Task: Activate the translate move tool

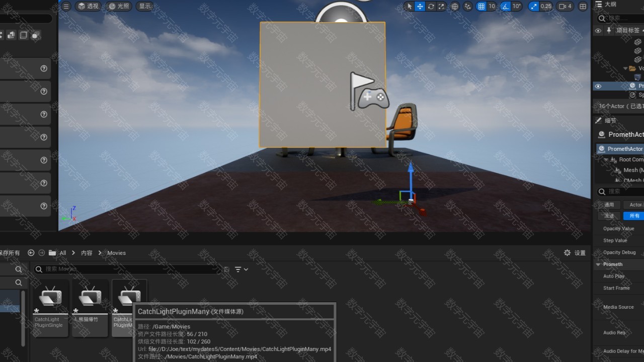Action: tap(420, 6)
